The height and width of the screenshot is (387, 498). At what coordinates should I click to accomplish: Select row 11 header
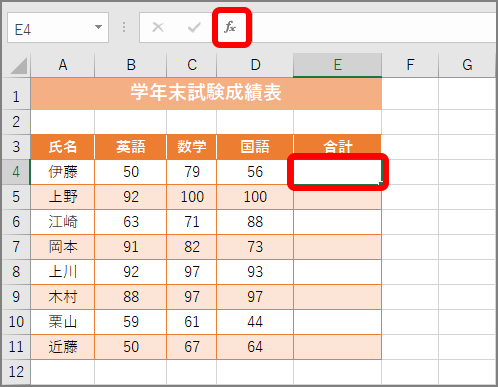click(x=16, y=347)
